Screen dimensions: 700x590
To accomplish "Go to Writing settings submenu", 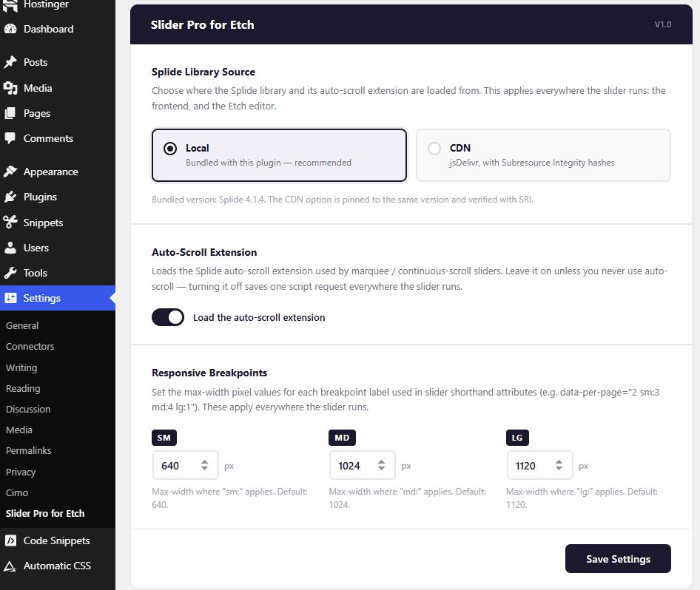I will [21, 368].
